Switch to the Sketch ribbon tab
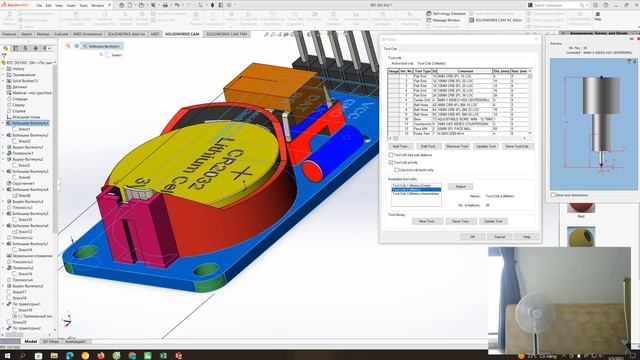Screen dimensions: 640x360 [27, 34]
